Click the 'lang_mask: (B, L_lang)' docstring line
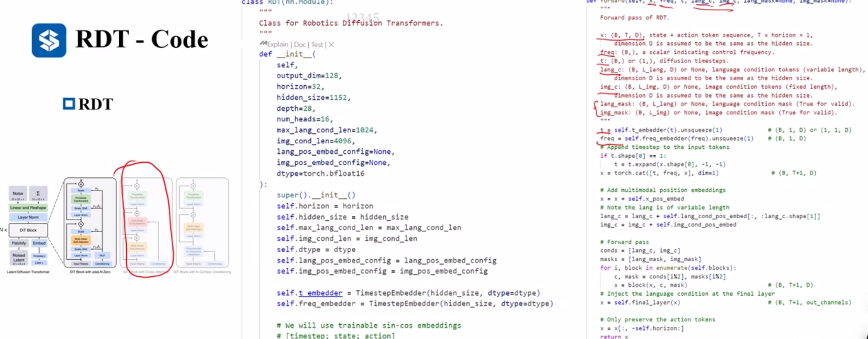Screen dimensions: 868x339 click(727, 104)
